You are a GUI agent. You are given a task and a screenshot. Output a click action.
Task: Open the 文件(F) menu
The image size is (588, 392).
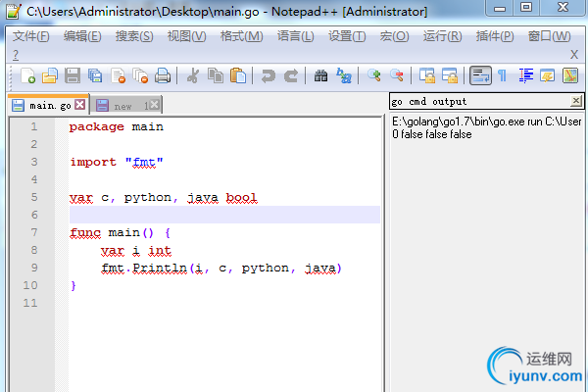31,36
